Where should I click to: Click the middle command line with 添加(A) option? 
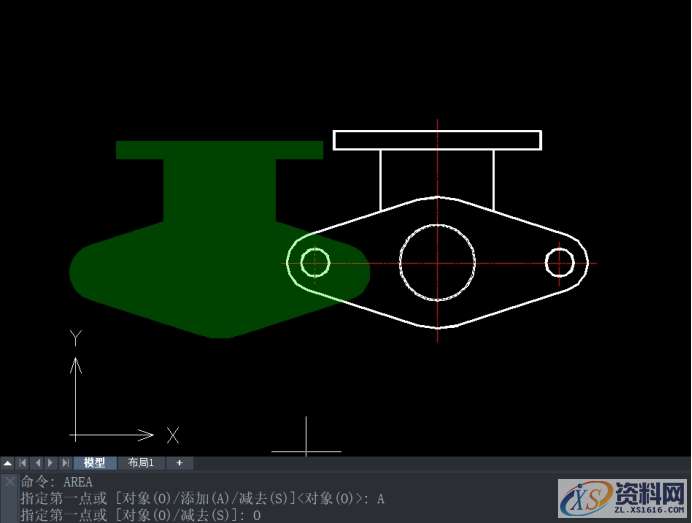tap(200, 498)
